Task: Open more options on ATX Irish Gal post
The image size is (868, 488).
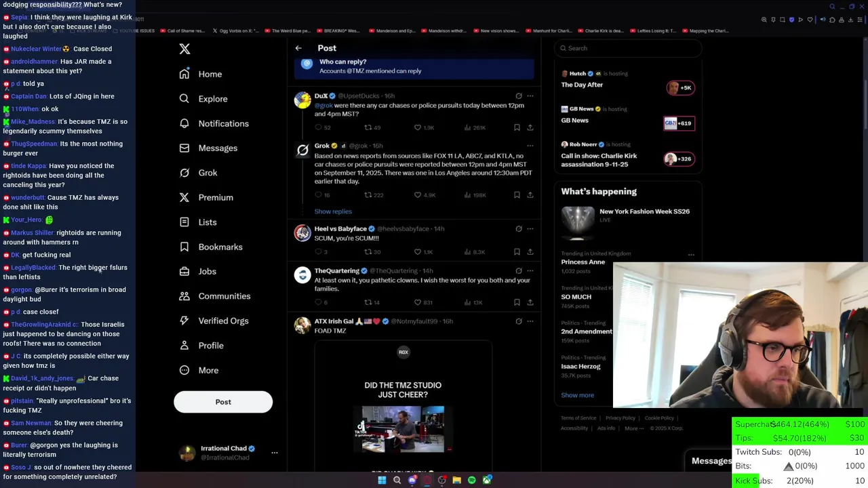Action: tap(530, 321)
